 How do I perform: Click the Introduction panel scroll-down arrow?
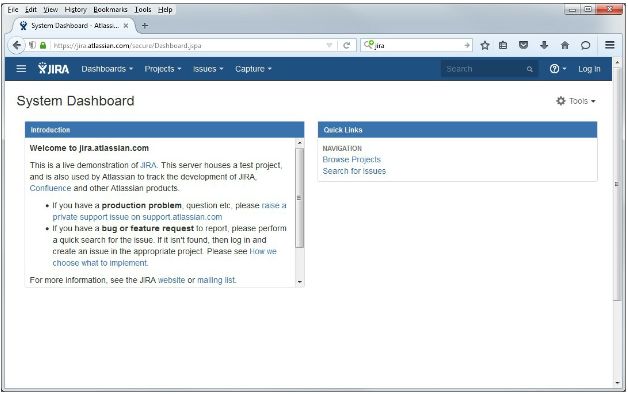tap(299, 282)
